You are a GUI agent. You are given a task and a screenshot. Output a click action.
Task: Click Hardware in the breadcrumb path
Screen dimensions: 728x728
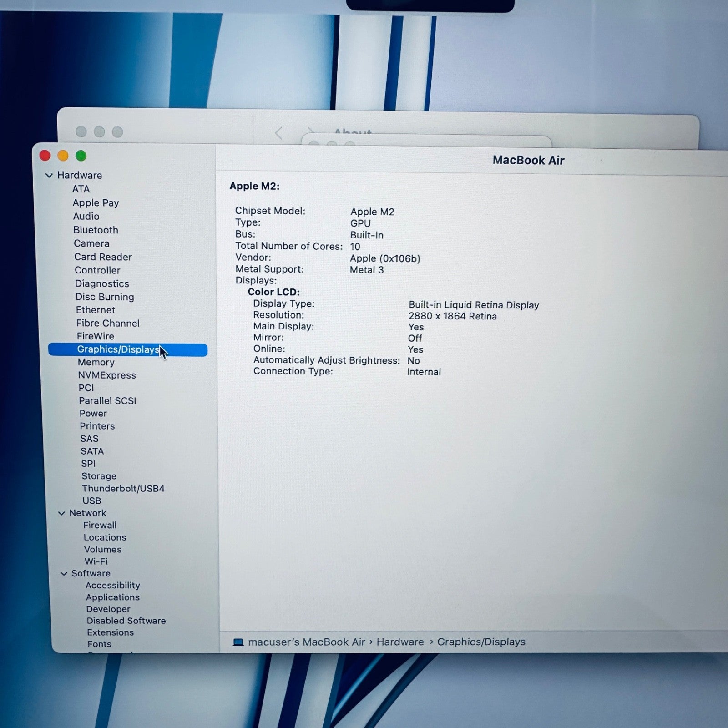pos(400,642)
